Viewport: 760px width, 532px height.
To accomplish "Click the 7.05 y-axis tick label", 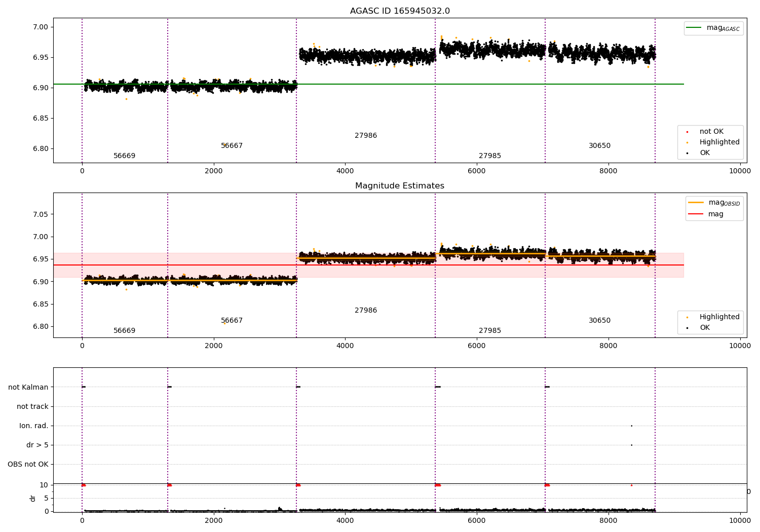I will tap(40, 214).
